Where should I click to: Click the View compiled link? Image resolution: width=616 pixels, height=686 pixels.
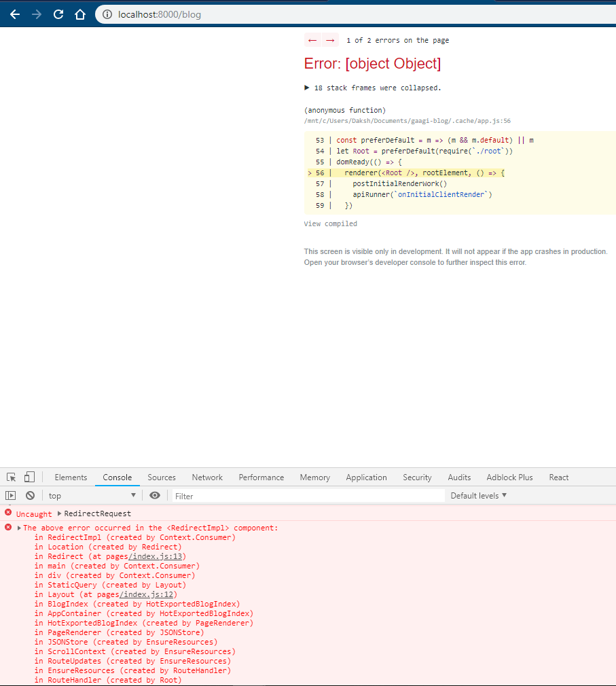click(330, 223)
